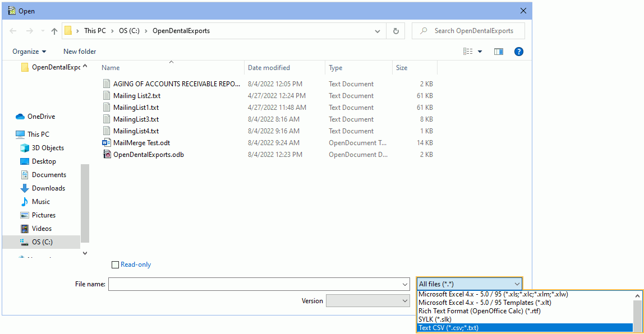
Task: Click the Search OpenDentalExports box
Action: (468, 31)
